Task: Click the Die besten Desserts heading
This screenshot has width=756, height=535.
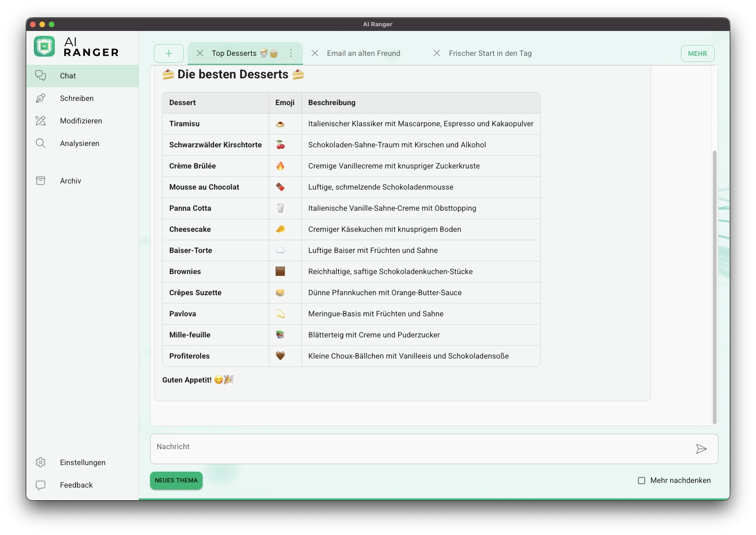Action: coord(233,74)
